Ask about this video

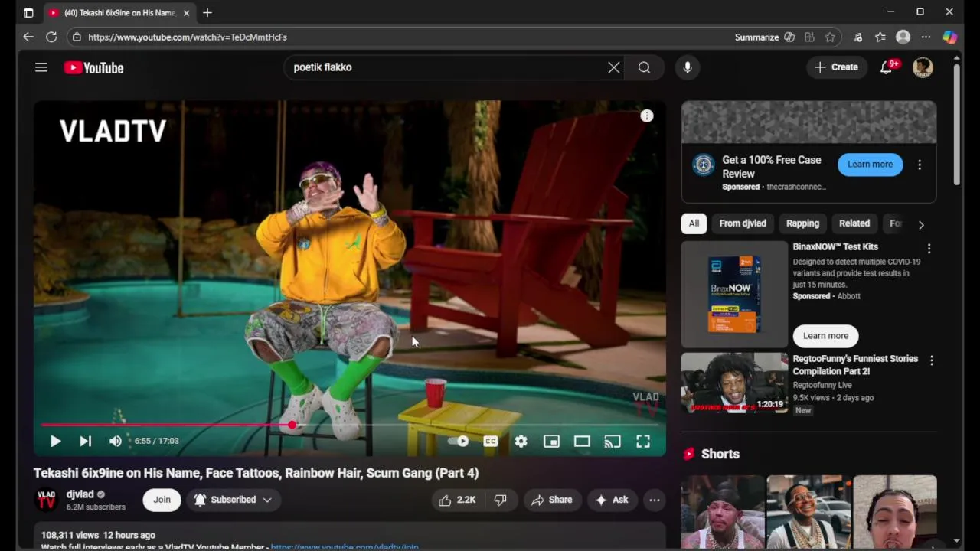pyautogui.click(x=612, y=500)
